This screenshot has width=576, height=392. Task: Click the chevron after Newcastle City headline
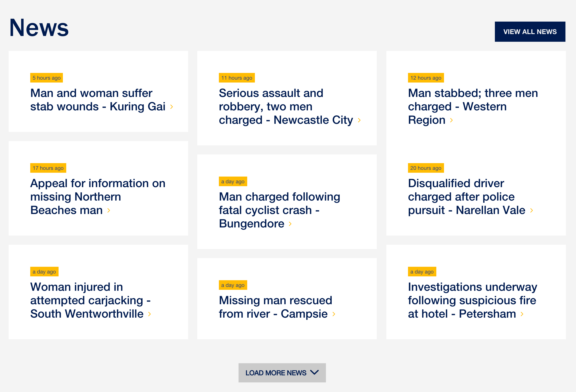[359, 120]
